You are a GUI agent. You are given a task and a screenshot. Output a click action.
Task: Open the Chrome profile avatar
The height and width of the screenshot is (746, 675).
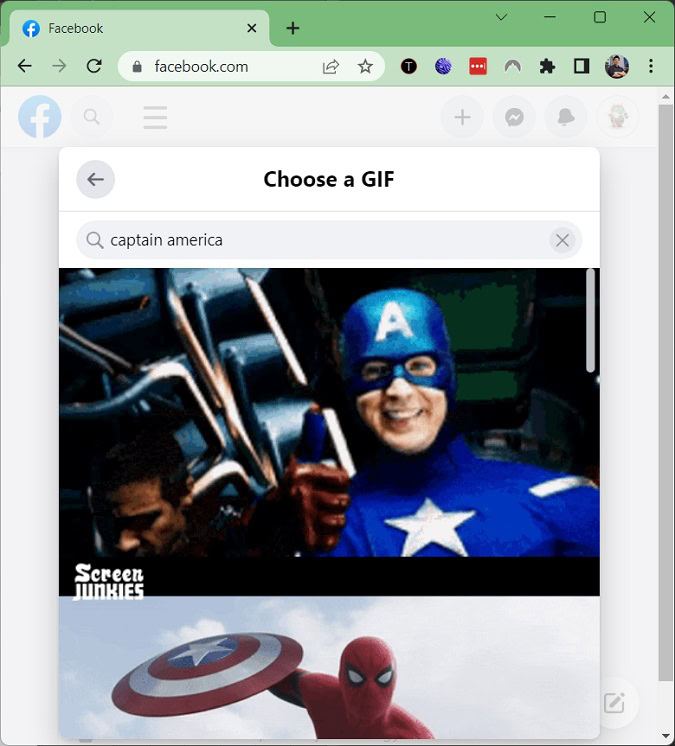617,66
